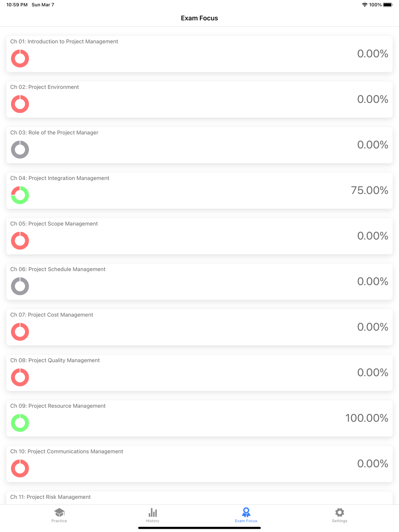
Task: Select the Exam Focus ribbon icon
Action: pyautogui.click(x=246, y=512)
